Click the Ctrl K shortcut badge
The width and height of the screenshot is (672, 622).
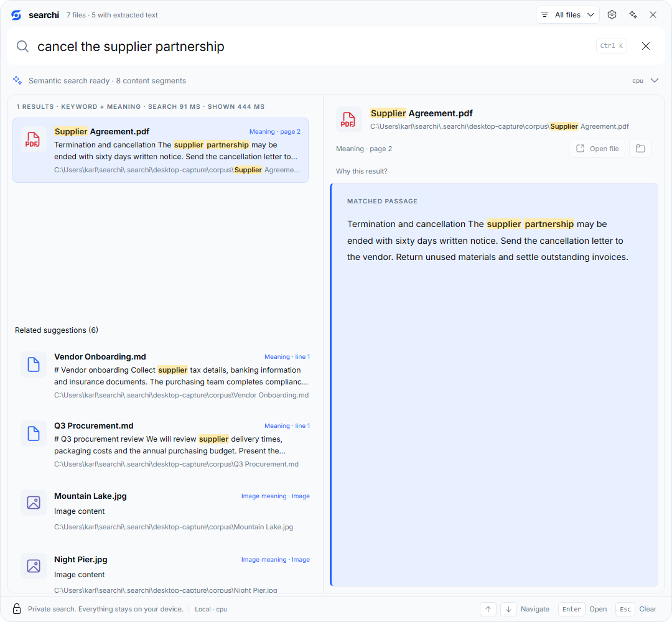coord(612,46)
